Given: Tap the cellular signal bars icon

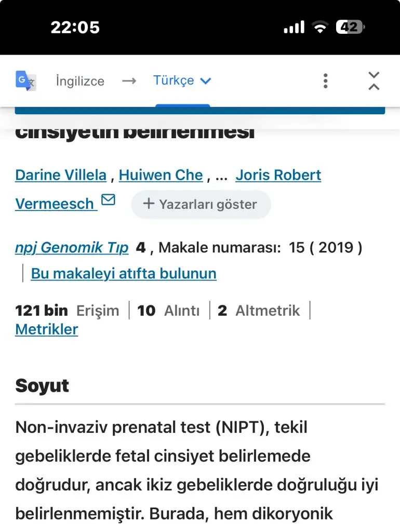Looking at the screenshot, I should [294, 27].
